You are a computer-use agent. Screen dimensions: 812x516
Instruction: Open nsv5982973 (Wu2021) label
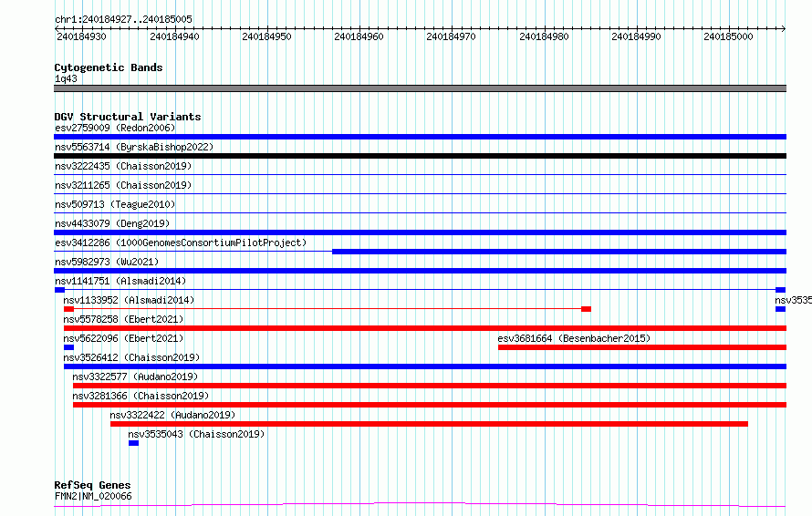point(107,262)
